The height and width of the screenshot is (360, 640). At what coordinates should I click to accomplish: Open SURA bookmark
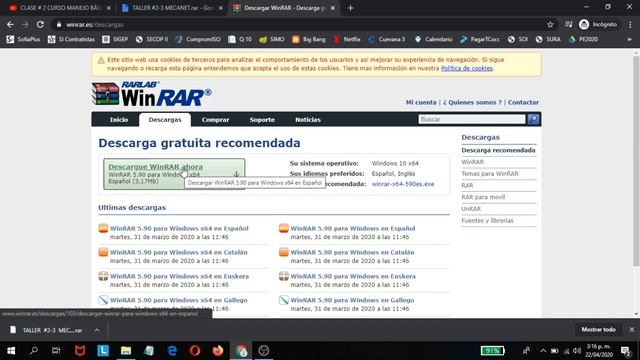click(548, 39)
